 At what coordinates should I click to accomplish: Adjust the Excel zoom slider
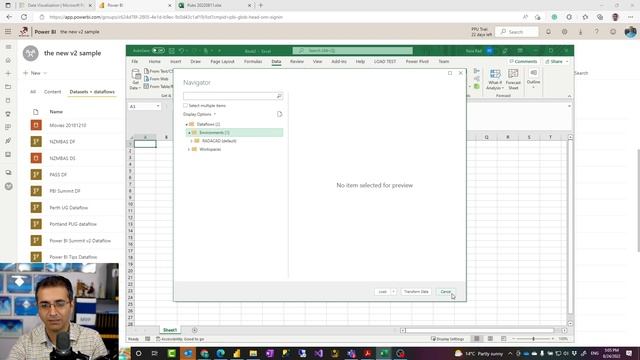pos(533,339)
